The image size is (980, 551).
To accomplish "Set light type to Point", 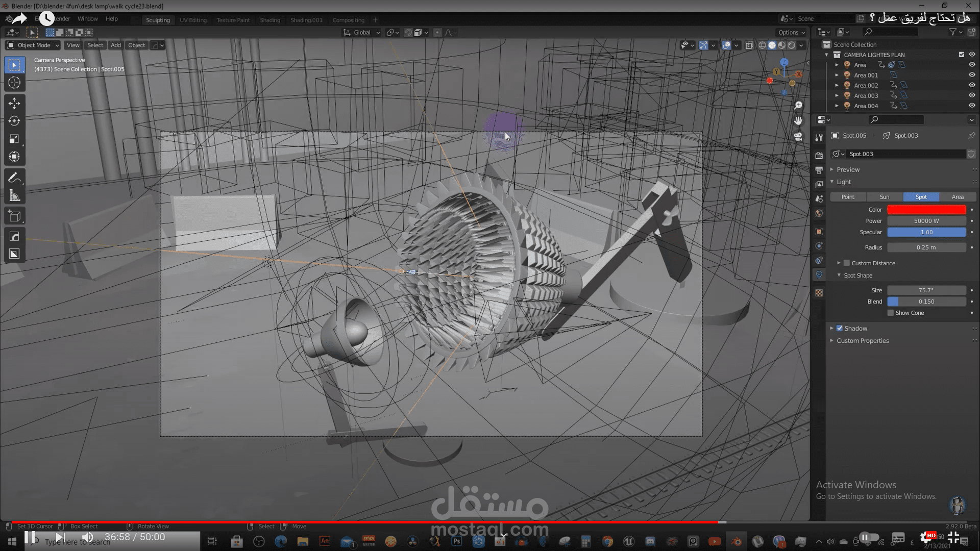I will click(x=848, y=197).
